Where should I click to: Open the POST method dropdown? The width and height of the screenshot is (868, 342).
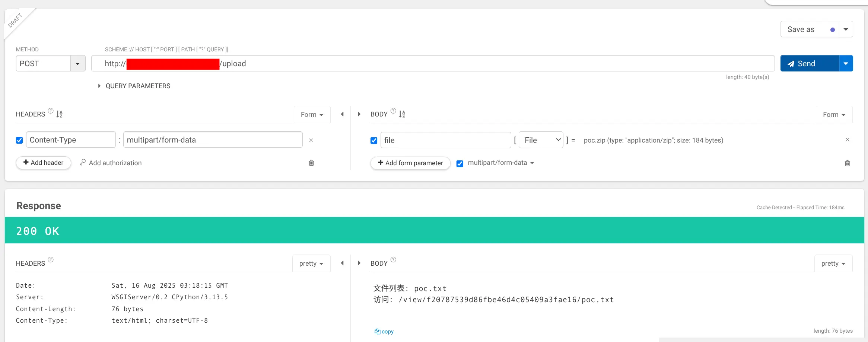tap(77, 64)
